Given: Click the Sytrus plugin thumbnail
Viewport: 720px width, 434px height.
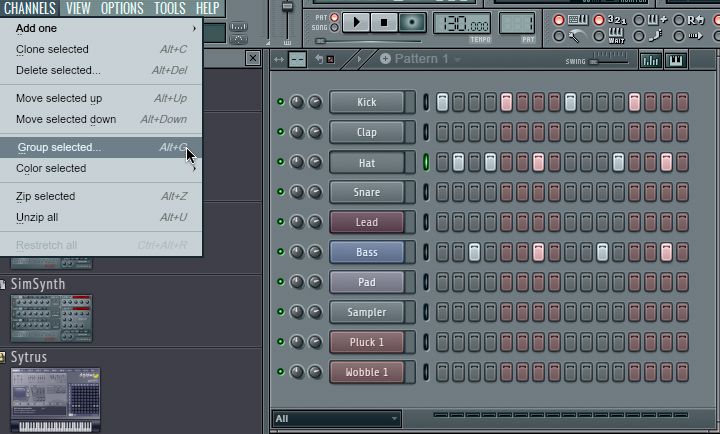Looking at the screenshot, I should tap(56, 400).
